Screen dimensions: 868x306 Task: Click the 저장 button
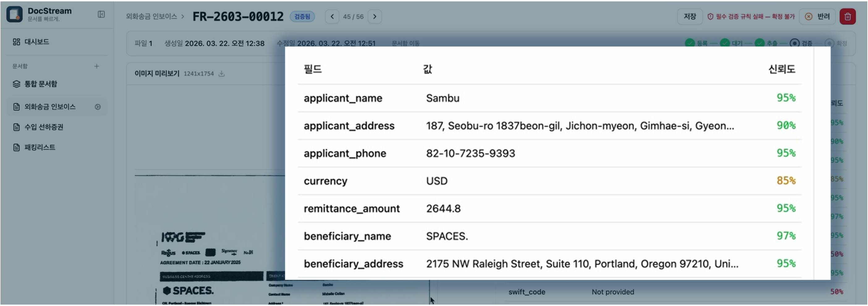[x=689, y=16]
